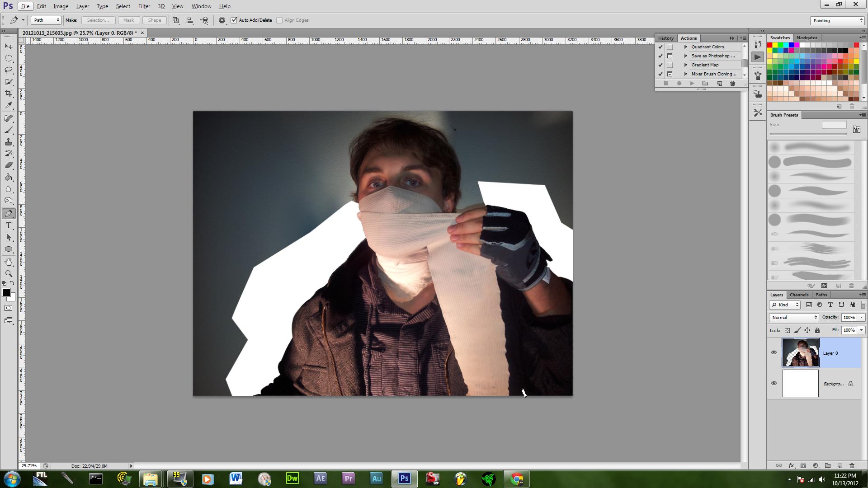Play the selected action
The width and height of the screenshot is (868, 488).
pos(692,84)
